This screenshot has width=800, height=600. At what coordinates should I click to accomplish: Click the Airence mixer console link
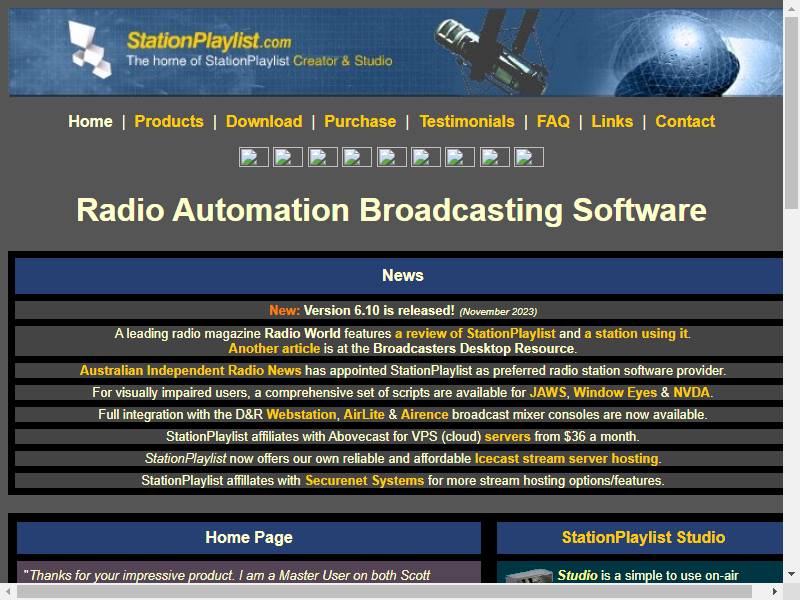424,414
